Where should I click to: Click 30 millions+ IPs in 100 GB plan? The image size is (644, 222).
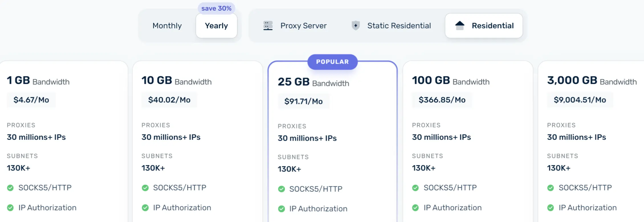tap(441, 137)
